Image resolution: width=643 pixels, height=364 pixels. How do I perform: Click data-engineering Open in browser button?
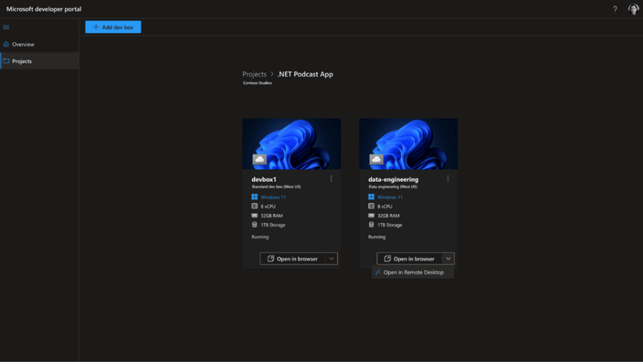pos(409,259)
